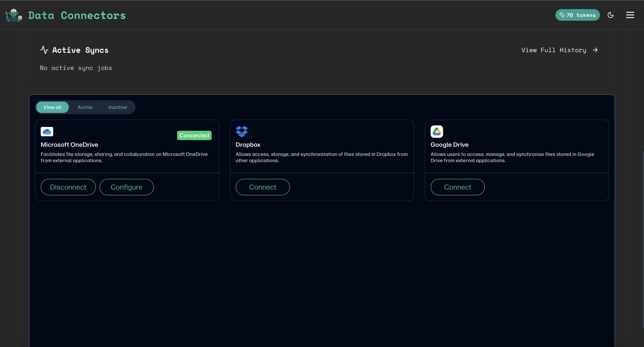644x347 pixels.
Task: Open the hamburger menu
Action: [630, 15]
